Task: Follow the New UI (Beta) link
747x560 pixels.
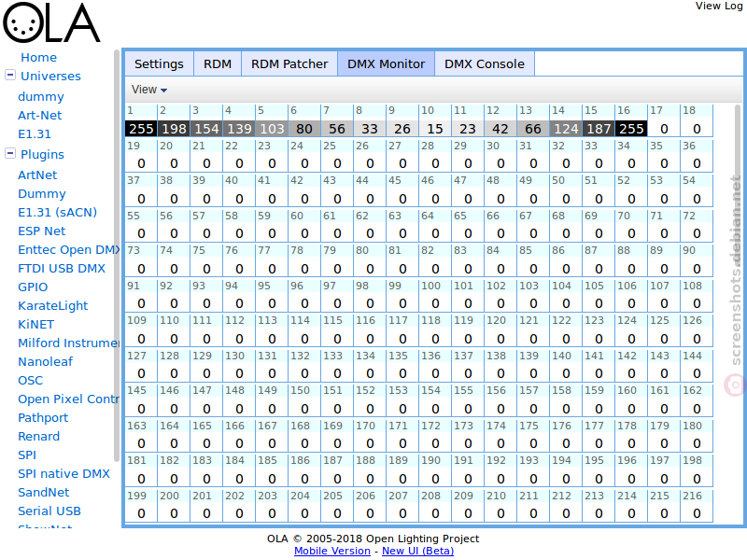Action: pyautogui.click(x=417, y=551)
